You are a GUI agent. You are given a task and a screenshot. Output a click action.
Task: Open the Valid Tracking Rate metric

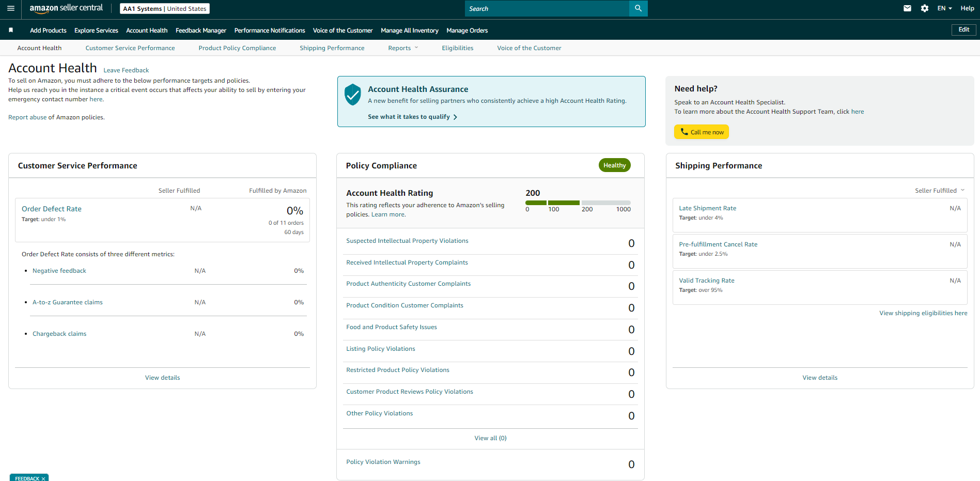(x=707, y=281)
